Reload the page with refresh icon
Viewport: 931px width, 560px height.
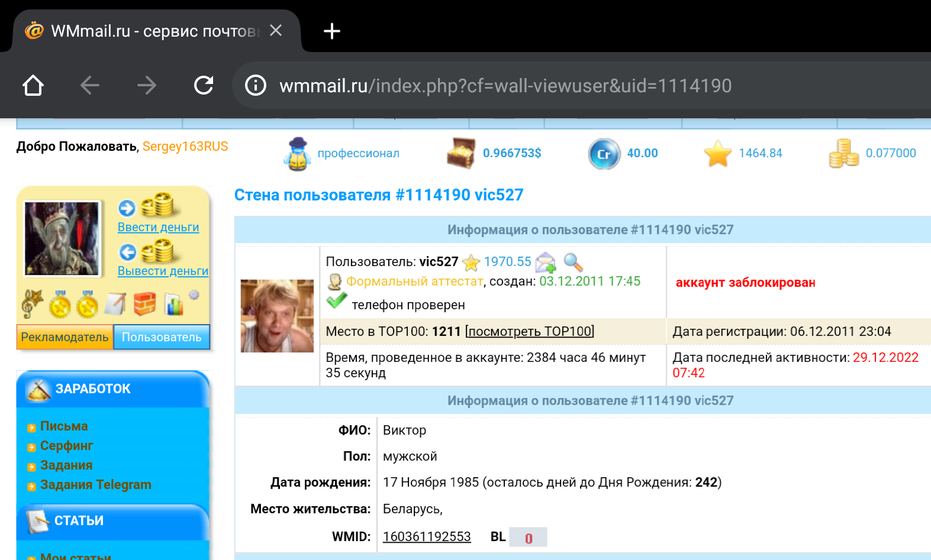[x=204, y=86]
